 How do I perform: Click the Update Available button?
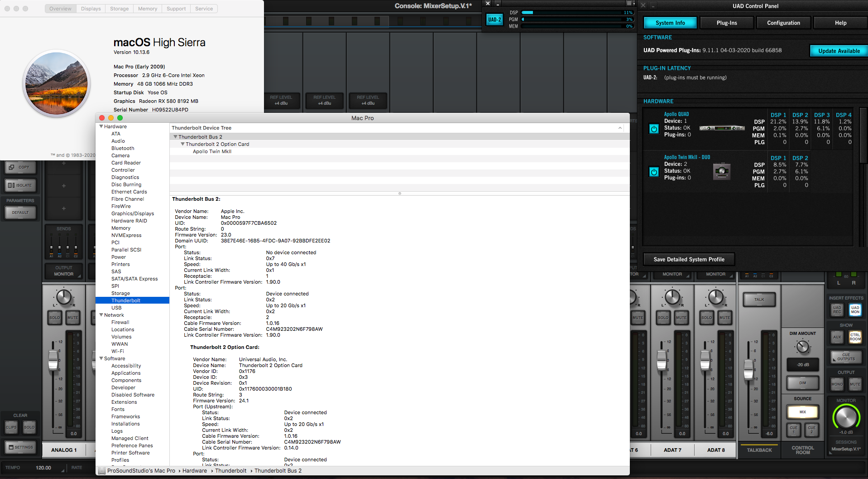click(839, 51)
